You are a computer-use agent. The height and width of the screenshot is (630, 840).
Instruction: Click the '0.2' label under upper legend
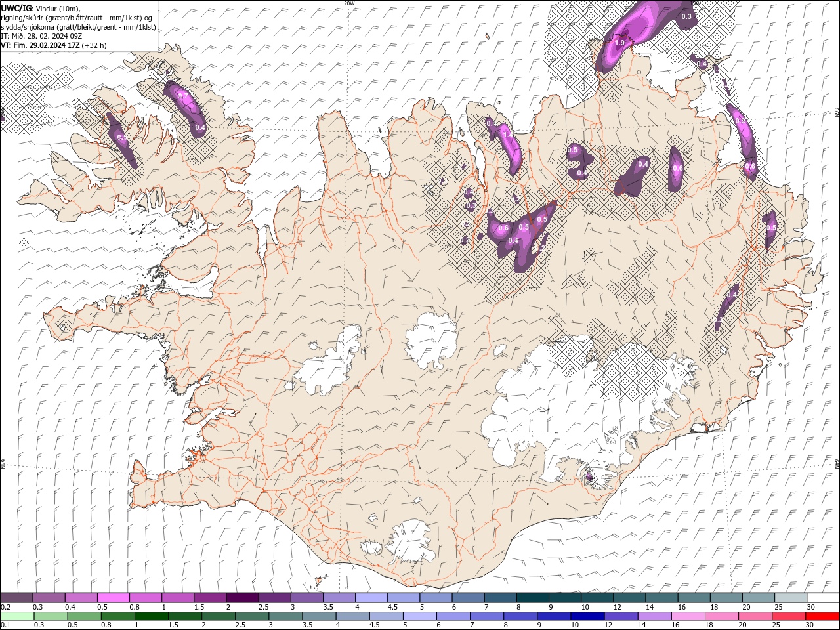tap(5, 607)
